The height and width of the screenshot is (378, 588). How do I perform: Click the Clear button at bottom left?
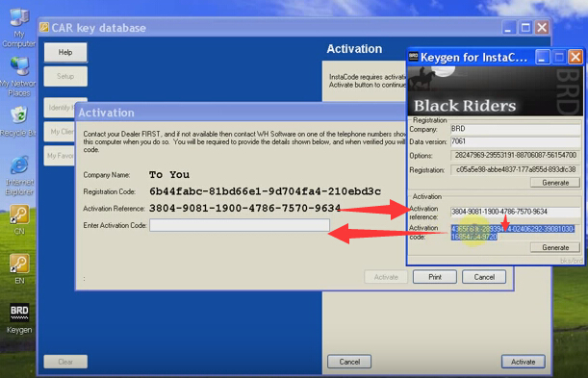click(65, 362)
